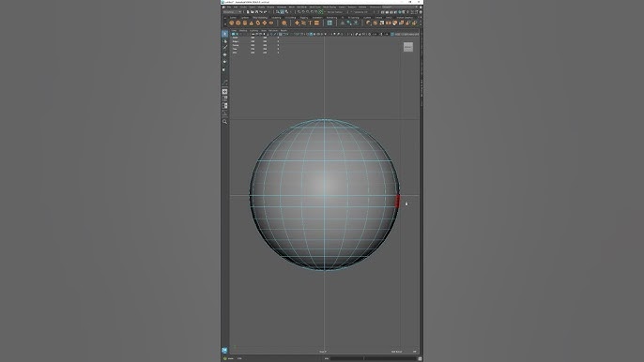This screenshot has height=362, width=644.
Task: Create a polygon sphere from the shelf
Action: point(231,23)
